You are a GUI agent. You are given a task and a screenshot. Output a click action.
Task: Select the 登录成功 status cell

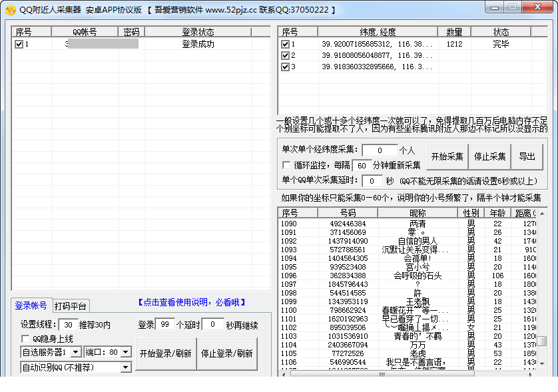tap(198, 44)
